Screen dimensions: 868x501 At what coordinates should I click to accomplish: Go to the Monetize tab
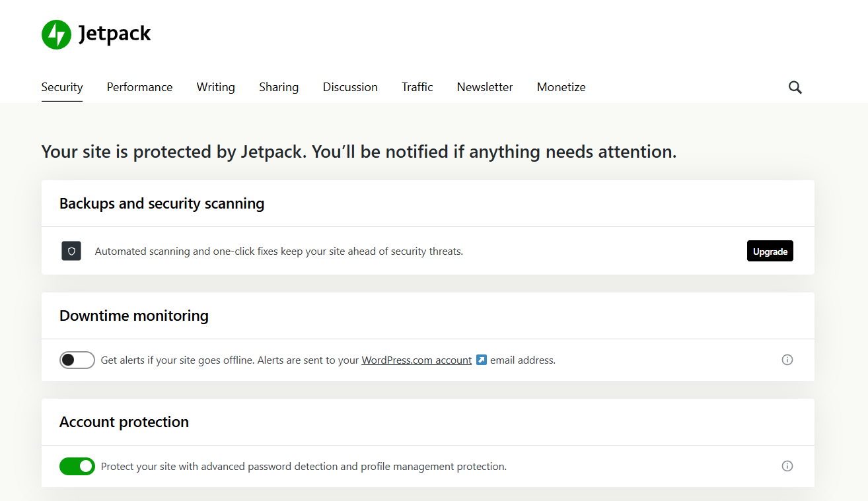pyautogui.click(x=561, y=87)
